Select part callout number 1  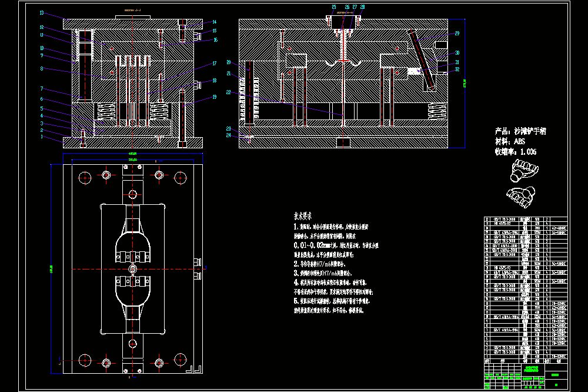tap(42, 137)
